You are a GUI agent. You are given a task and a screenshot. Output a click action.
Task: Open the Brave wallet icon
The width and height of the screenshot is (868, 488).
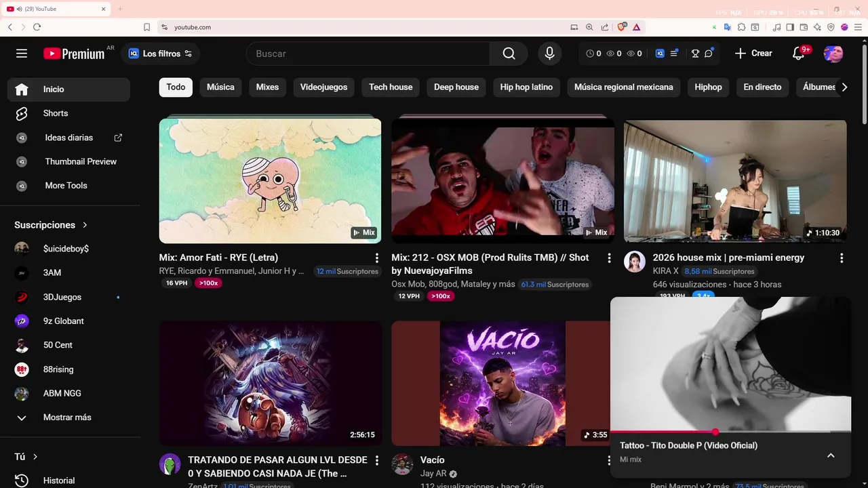804,27
